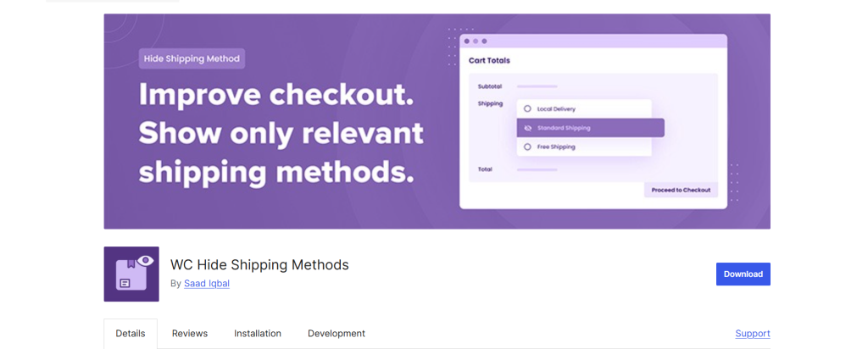The image size is (868, 349).
Task: Click the Hide Shipping Method badge label
Action: [192, 58]
